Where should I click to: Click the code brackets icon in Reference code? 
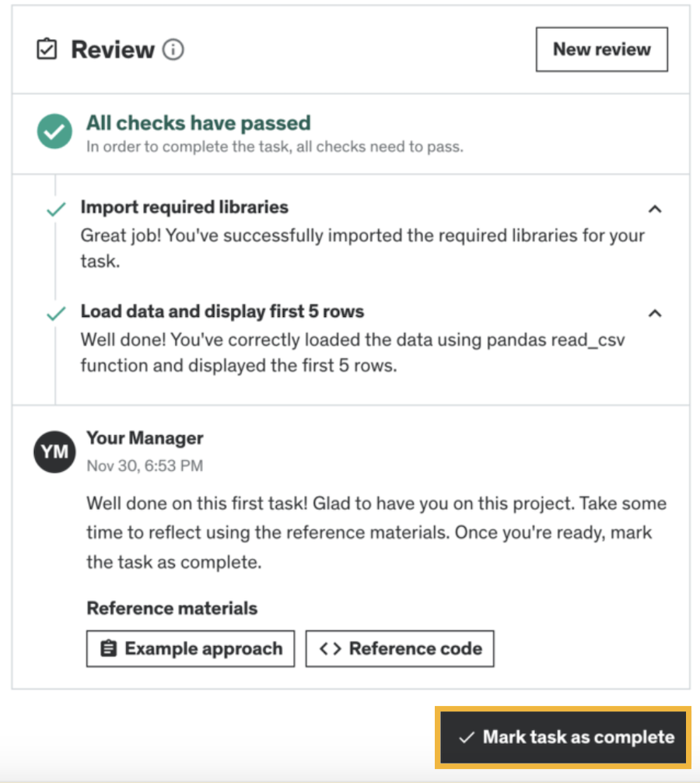[x=331, y=649]
